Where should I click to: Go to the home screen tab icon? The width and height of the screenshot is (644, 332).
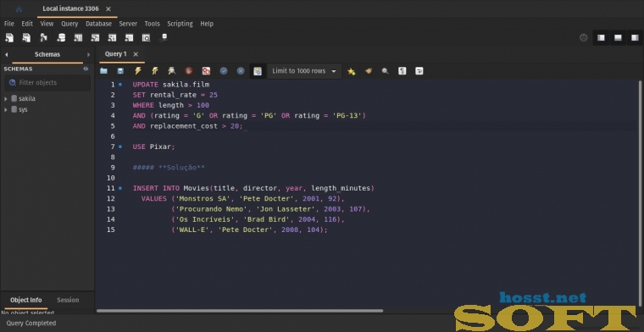[x=19, y=9]
